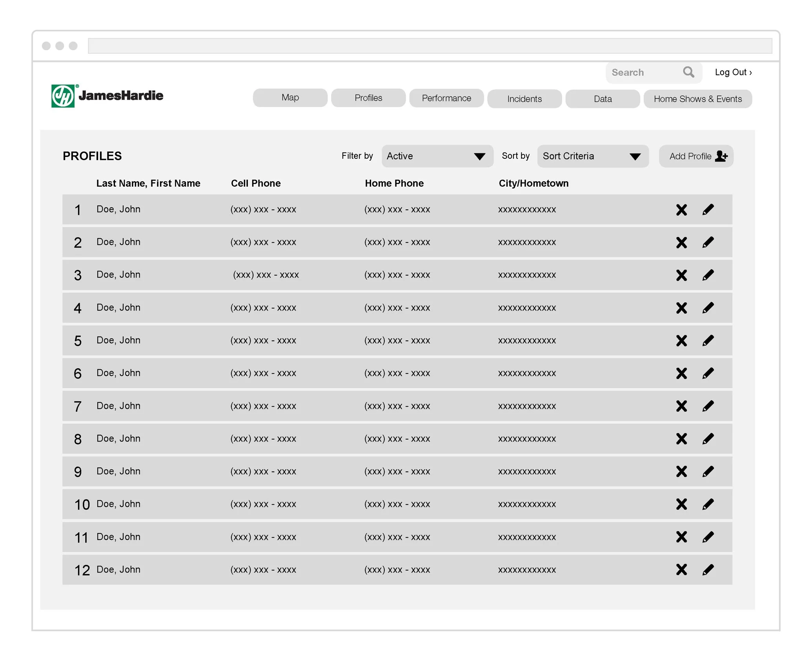This screenshot has height=662, width=812.
Task: Delete profile in row 1 with X icon
Action: click(681, 210)
